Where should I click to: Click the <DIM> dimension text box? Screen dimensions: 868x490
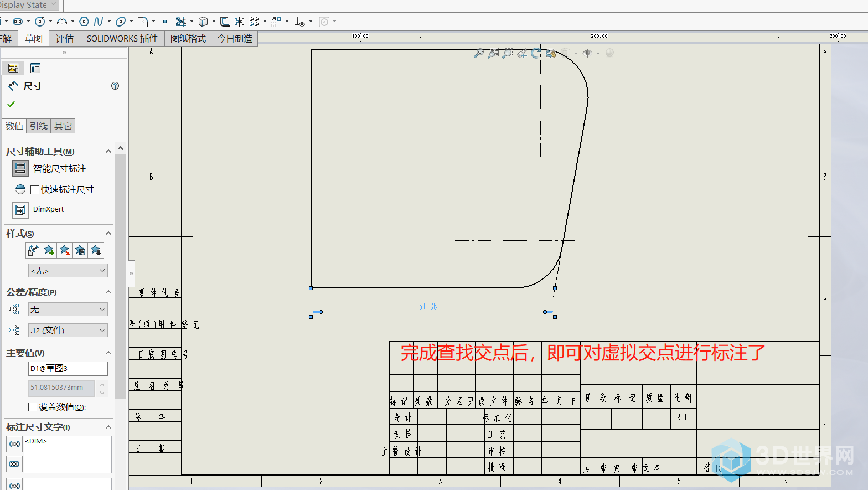68,455
